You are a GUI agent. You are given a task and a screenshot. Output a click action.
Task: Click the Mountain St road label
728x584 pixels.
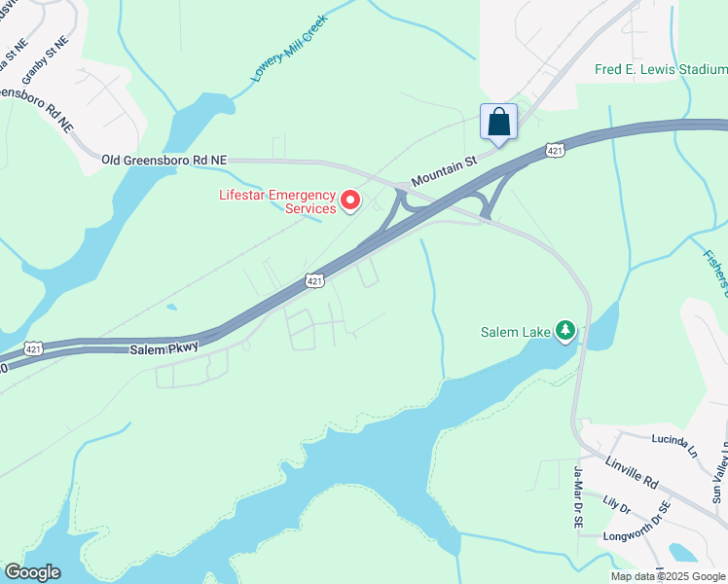coord(445,171)
